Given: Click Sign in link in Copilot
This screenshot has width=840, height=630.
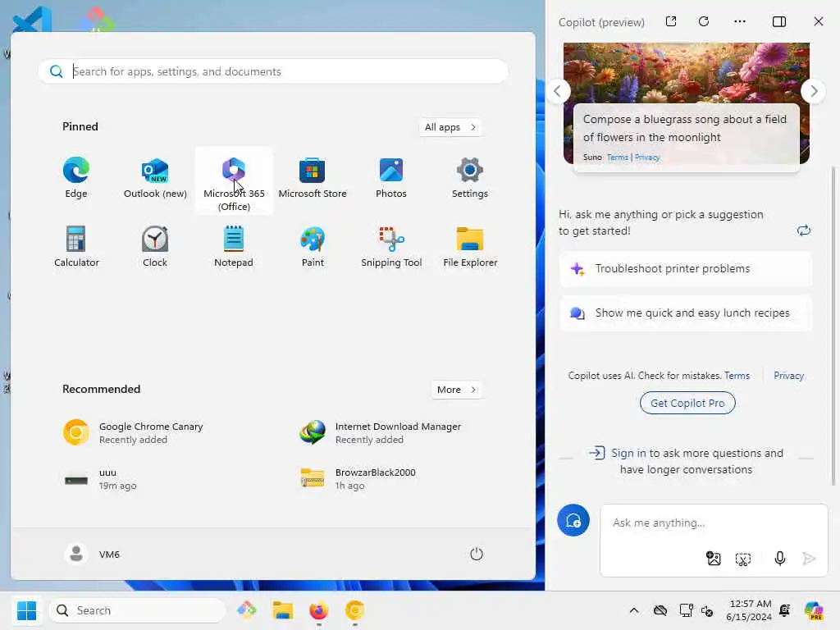Looking at the screenshot, I should pyautogui.click(x=628, y=453).
